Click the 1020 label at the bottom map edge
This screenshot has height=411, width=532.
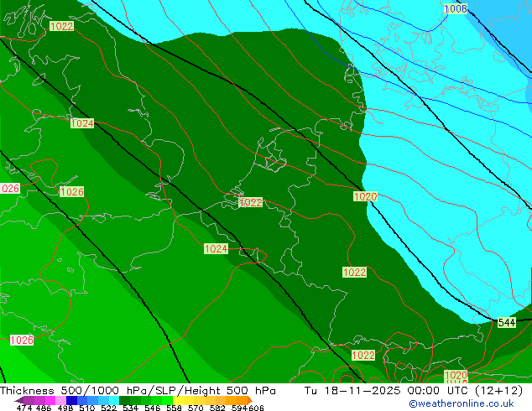pos(456,375)
